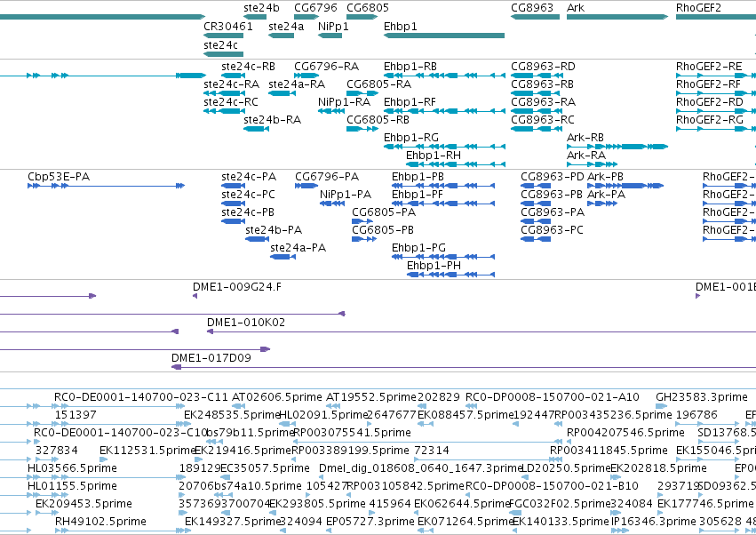
Task: Click the RP004207546.5prime EST label
Action: pyautogui.click(x=625, y=433)
